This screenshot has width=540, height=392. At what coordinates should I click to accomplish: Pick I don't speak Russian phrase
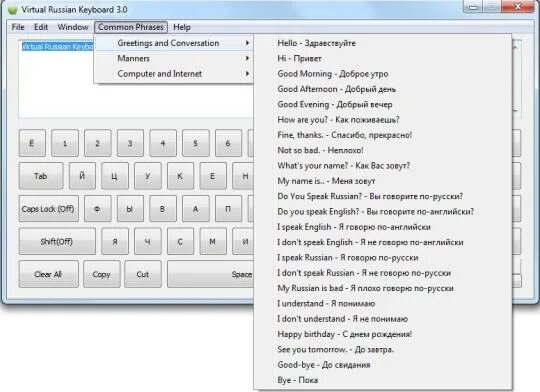pyautogui.click(x=382, y=273)
